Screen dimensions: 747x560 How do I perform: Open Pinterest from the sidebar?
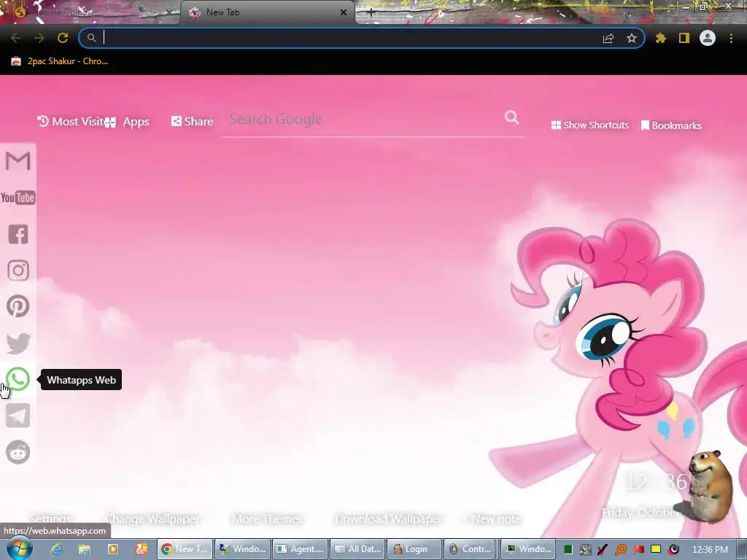tap(18, 306)
